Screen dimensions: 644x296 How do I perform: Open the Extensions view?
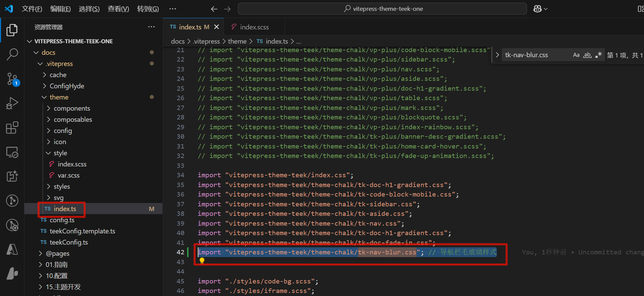[12, 128]
